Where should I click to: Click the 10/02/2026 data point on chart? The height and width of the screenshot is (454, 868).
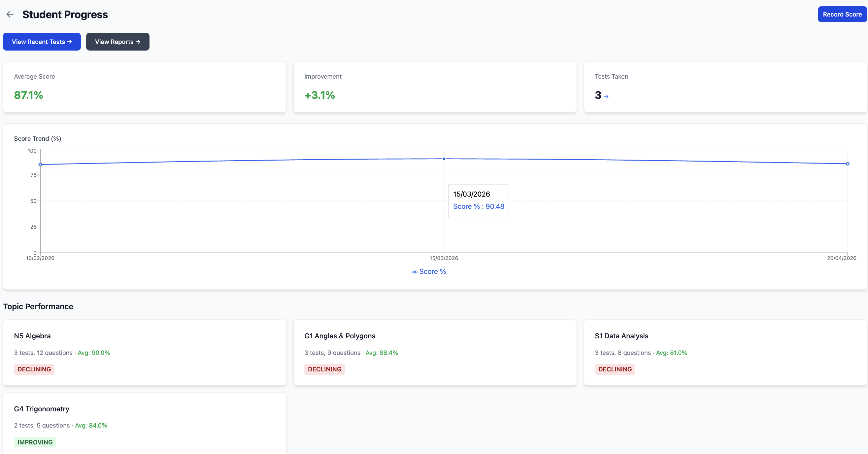pos(41,165)
